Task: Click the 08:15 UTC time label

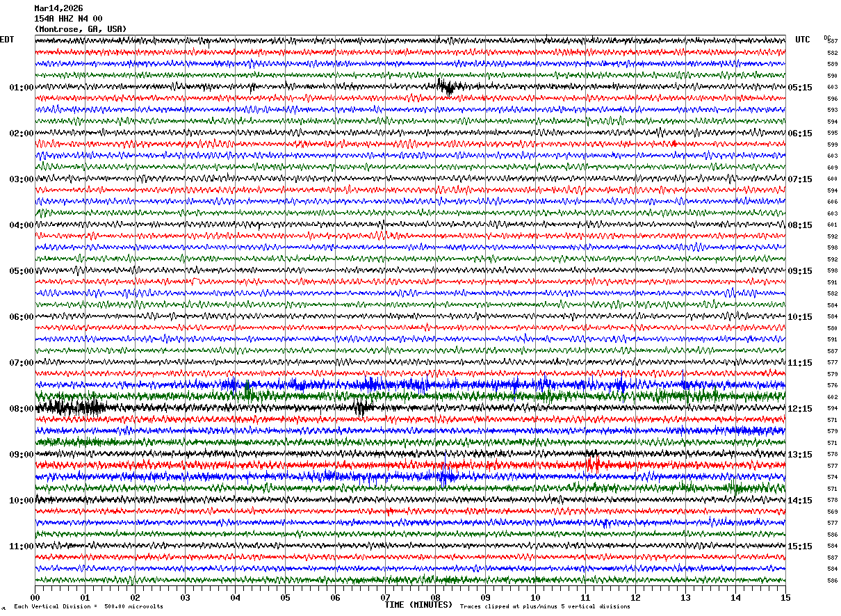Action: (x=800, y=225)
